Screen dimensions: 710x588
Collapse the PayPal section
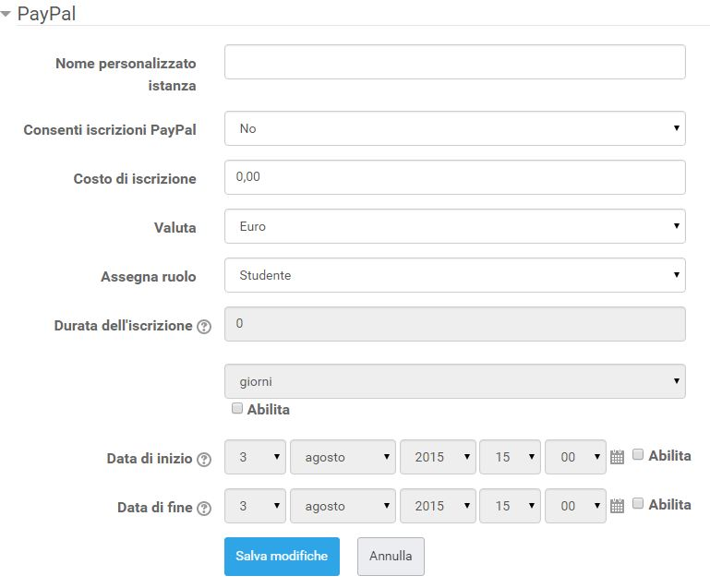tap(6, 14)
